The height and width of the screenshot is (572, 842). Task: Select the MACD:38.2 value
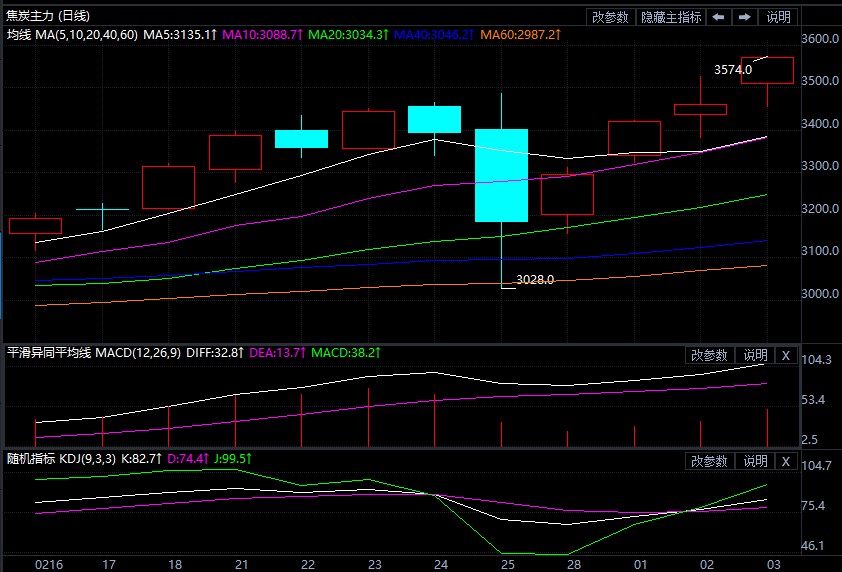coord(346,353)
